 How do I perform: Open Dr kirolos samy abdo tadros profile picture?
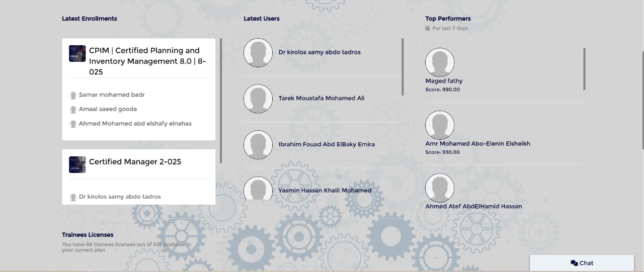pos(258,52)
